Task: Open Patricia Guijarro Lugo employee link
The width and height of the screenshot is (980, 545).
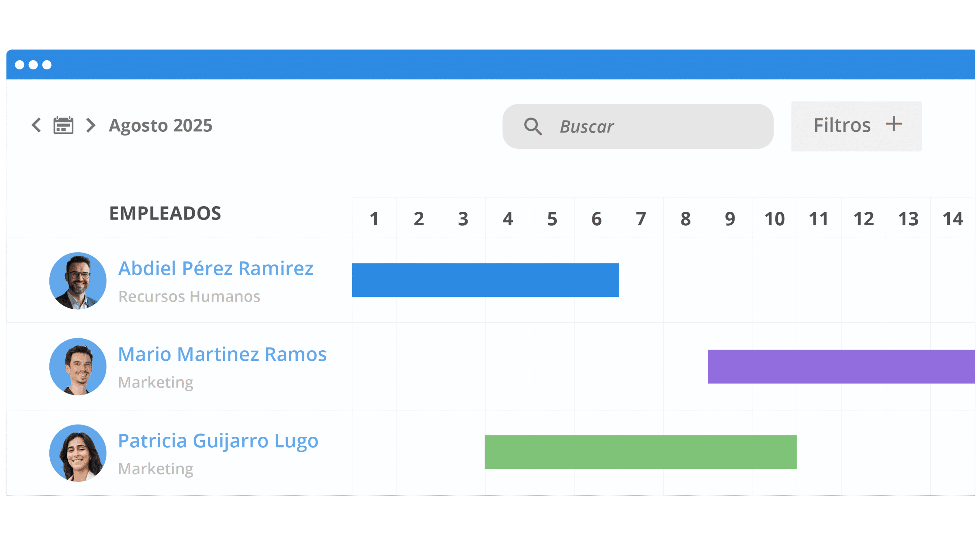Action: pyautogui.click(x=218, y=441)
